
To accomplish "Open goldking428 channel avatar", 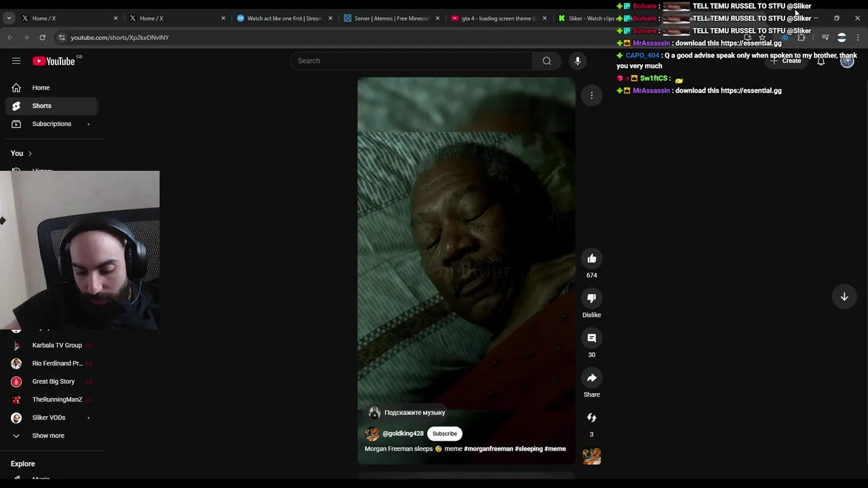I will pos(372,434).
